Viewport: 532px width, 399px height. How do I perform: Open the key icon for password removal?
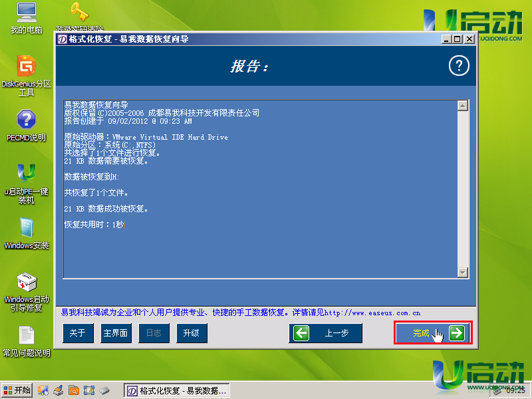point(79,12)
